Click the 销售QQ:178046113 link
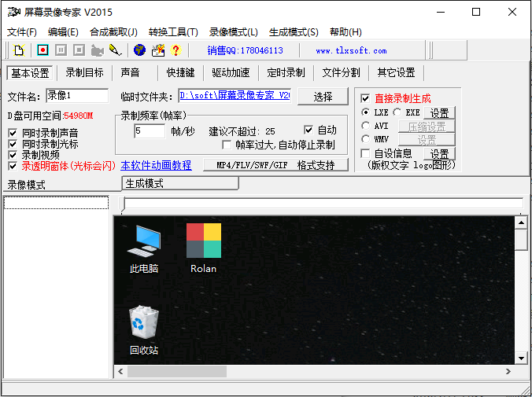 coord(245,50)
